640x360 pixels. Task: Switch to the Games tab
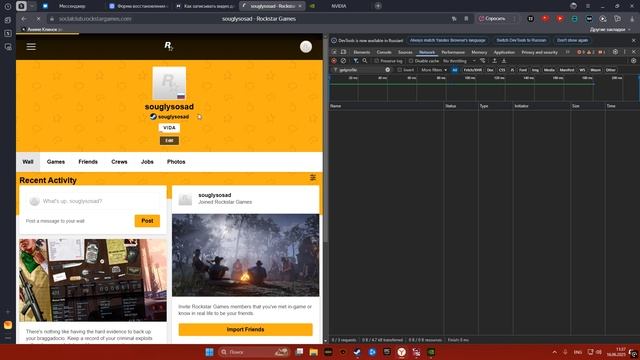[x=56, y=162]
